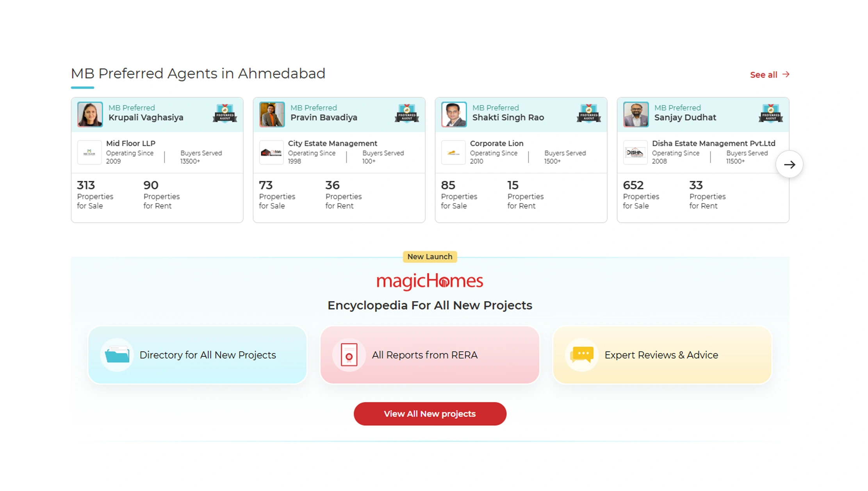Screen dimensions: 868x491
Task: Open All Reports from RERA card
Action: pos(430,355)
